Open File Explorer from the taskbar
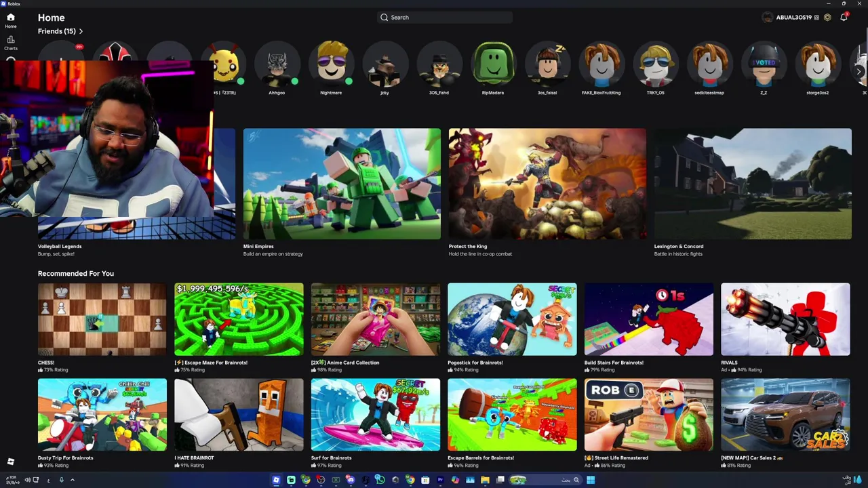The width and height of the screenshot is (868, 488). pos(485,480)
